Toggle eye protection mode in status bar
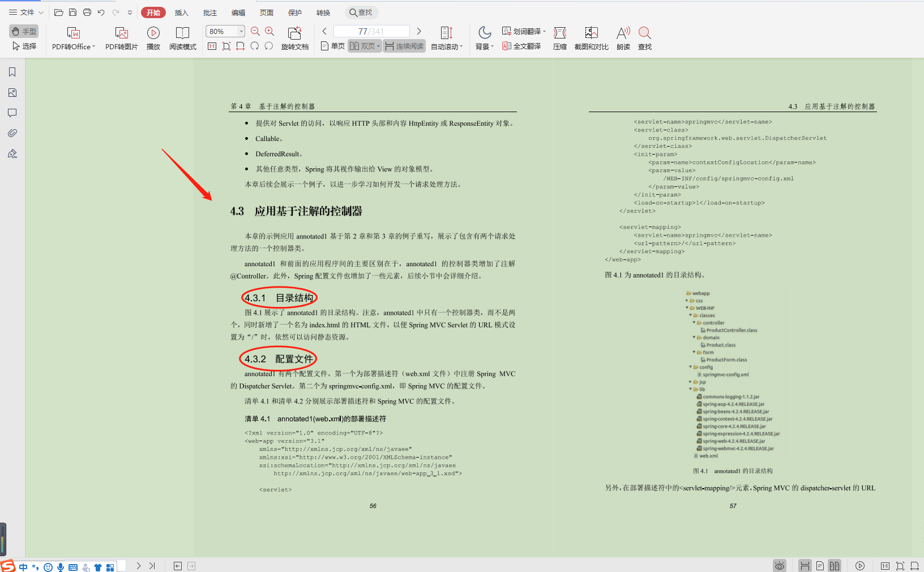The height and width of the screenshot is (572, 924). tap(780, 566)
